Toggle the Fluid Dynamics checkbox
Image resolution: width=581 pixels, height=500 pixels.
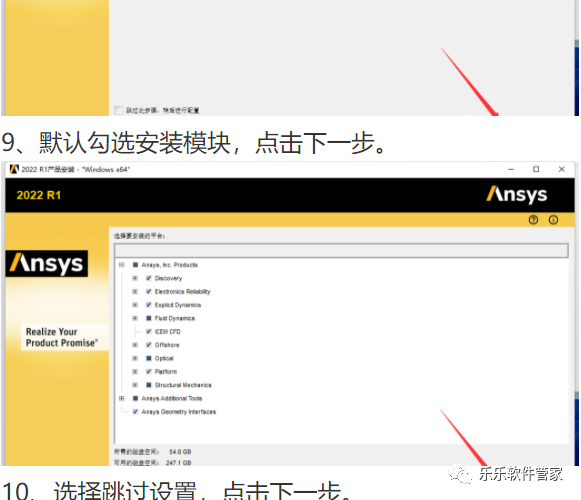149,318
